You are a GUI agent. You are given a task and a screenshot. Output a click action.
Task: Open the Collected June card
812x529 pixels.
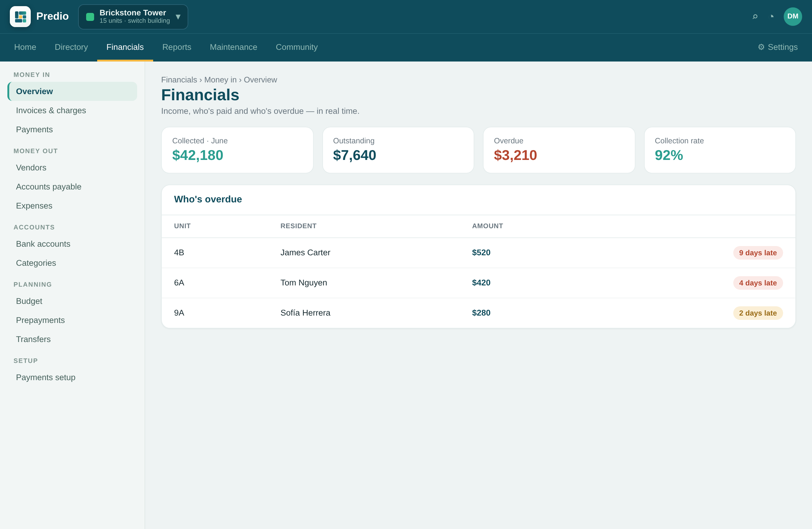point(237,150)
